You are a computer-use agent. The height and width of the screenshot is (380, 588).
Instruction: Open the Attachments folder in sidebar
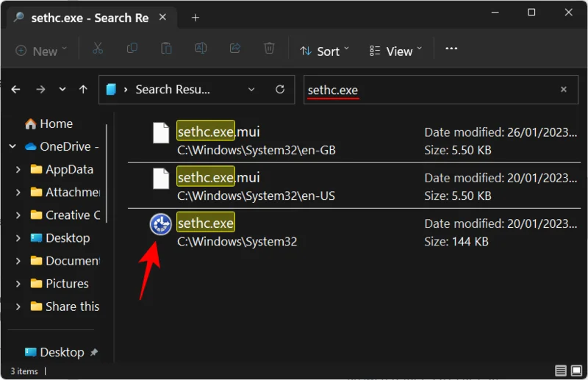pos(65,192)
